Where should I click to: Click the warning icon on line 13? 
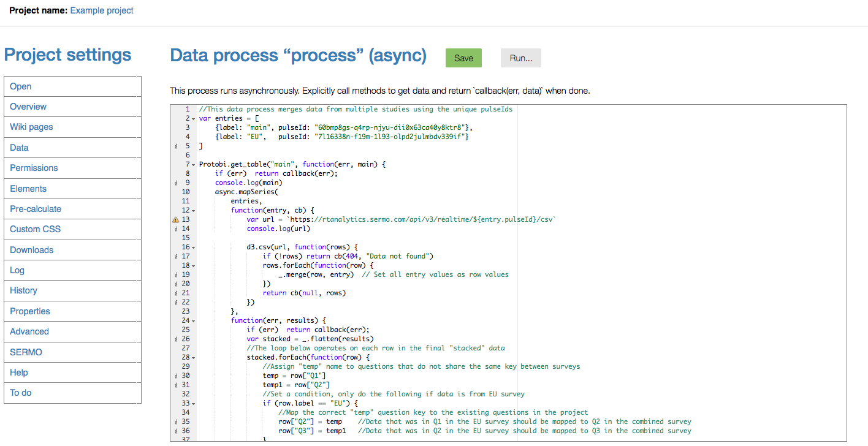[x=176, y=219]
